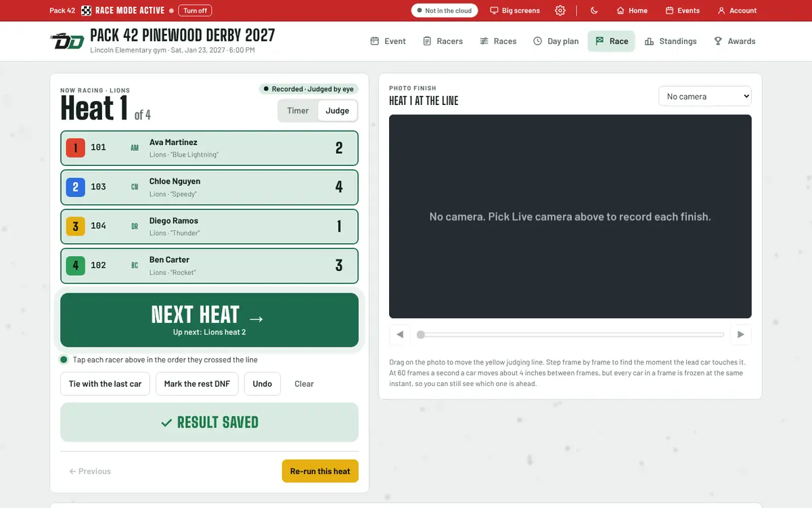Click finish place 4 for Chloe Nguyen

339,187
